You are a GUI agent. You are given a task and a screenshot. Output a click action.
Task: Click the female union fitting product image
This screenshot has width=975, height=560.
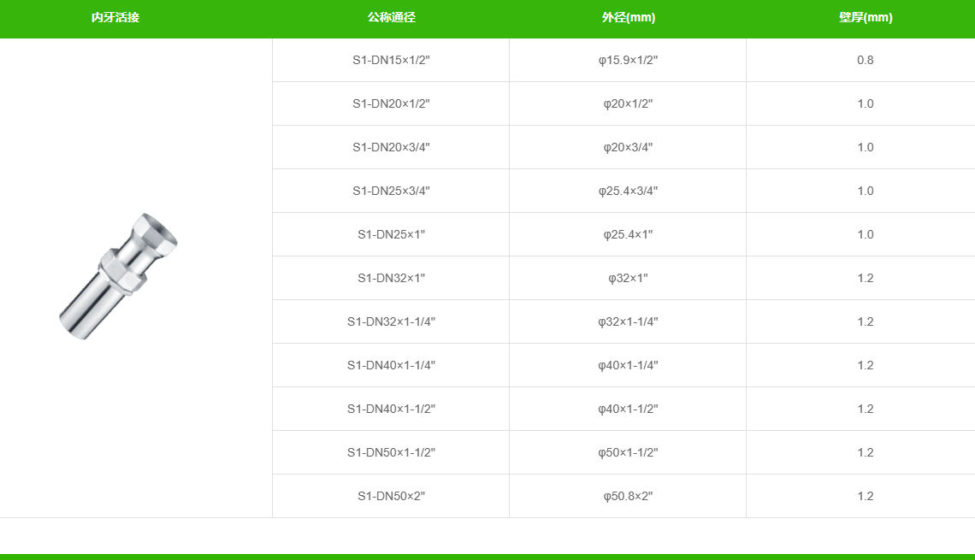(119, 276)
